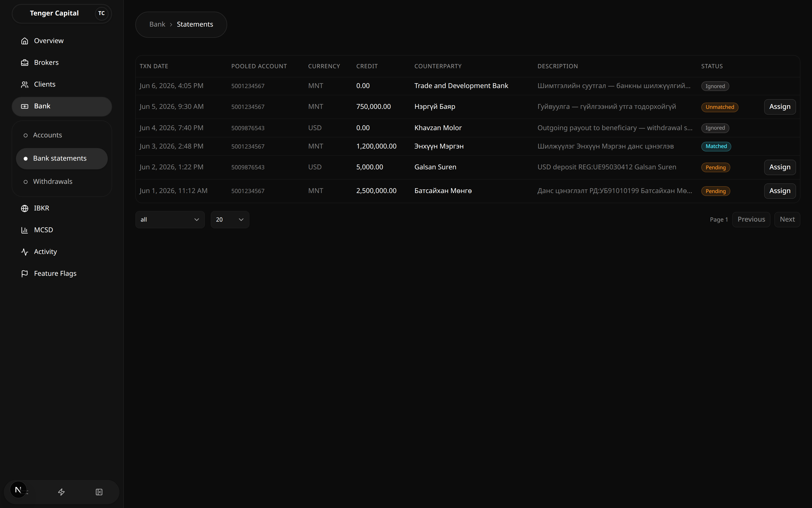
Task: Click the TXN DATE column header
Action: point(154,67)
